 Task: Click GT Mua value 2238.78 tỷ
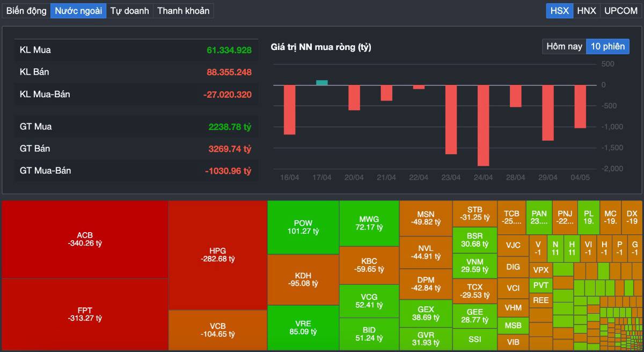(230, 127)
